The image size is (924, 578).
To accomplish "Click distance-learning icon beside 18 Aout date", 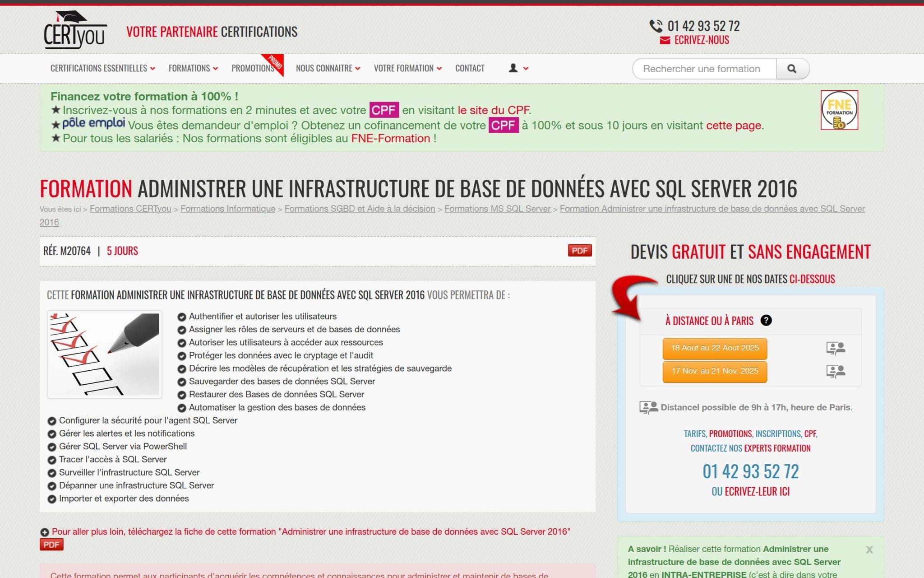I will [836, 348].
